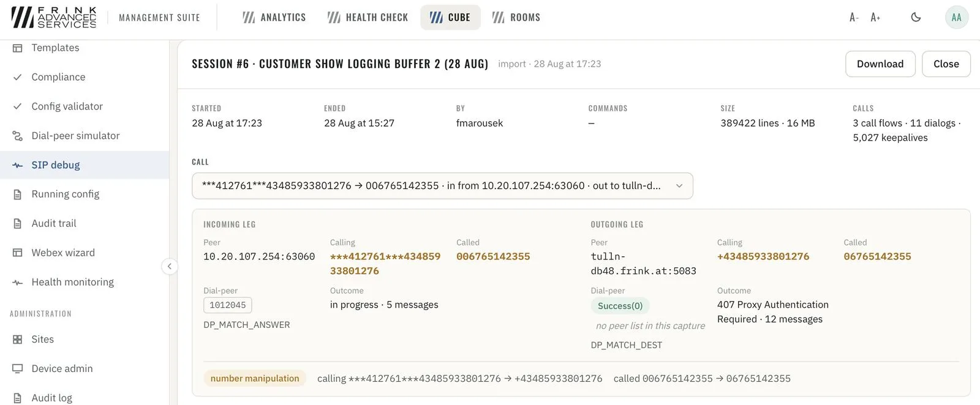Image resolution: width=980 pixels, height=405 pixels.
Task: Open Templates in the sidebar
Action: (85, 48)
